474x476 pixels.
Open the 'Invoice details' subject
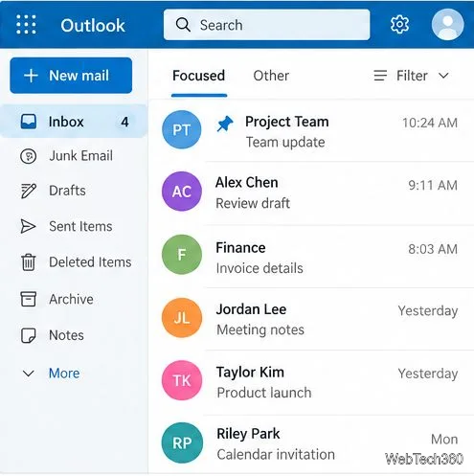260,268
